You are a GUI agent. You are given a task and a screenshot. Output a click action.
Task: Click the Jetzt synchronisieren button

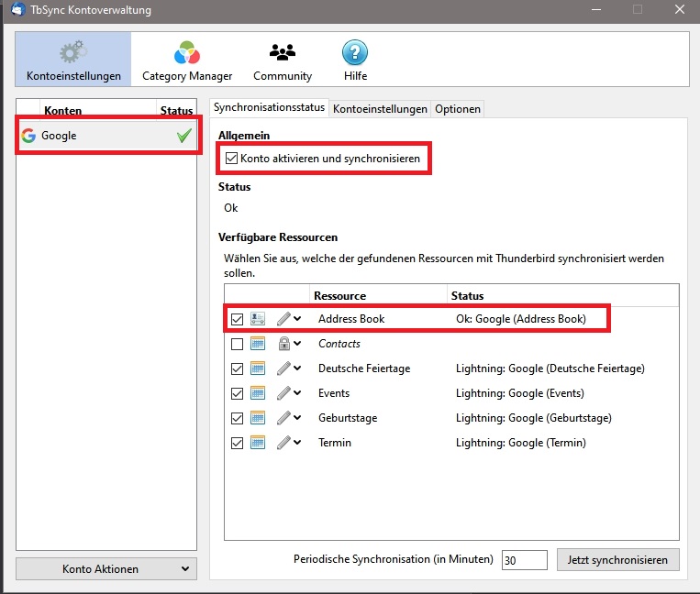[617, 560]
